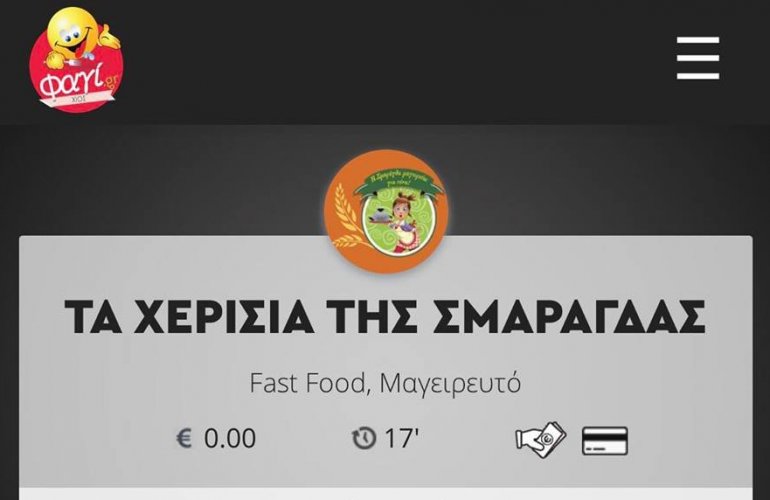
Task: Click the 17' delivery time value
Action: point(402,438)
